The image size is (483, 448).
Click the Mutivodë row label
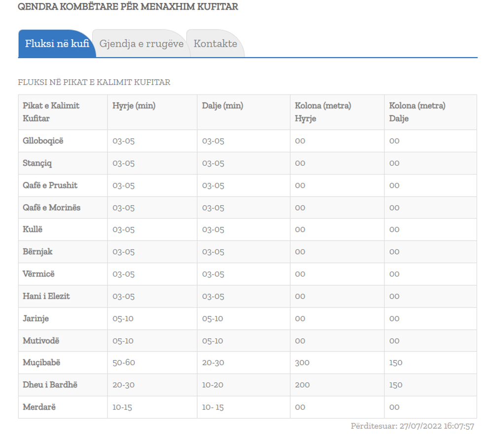point(41,341)
